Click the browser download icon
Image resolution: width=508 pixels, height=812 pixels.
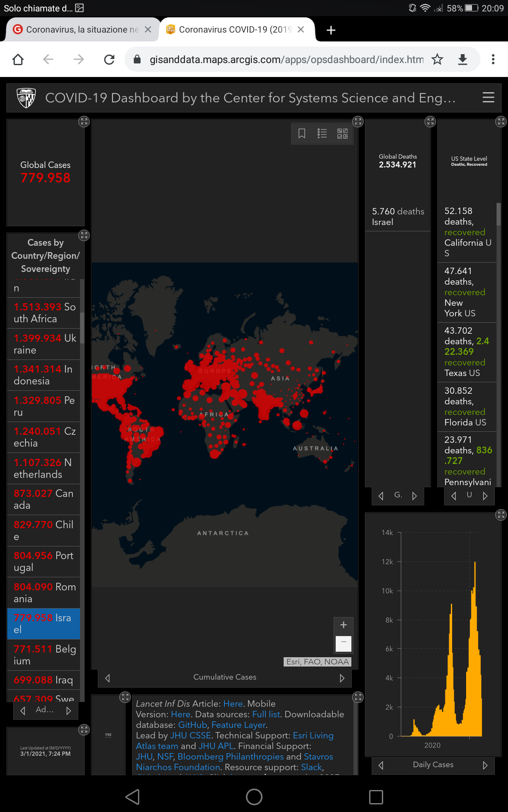[463, 60]
